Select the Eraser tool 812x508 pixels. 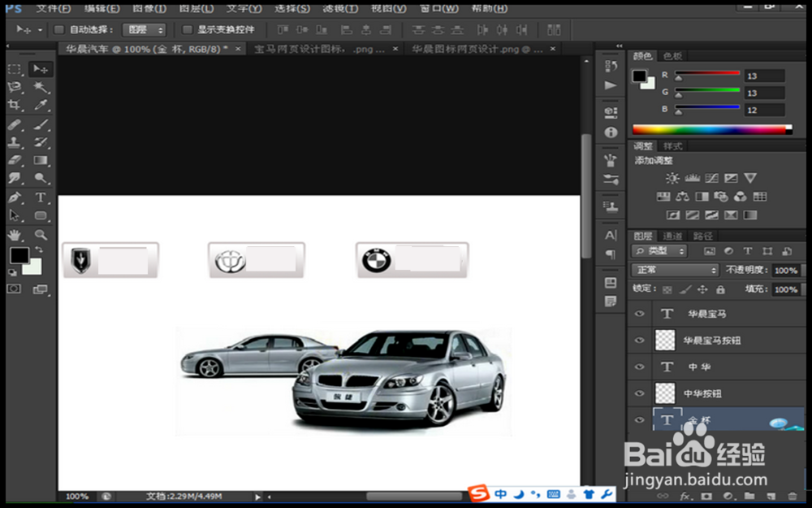[x=15, y=160]
